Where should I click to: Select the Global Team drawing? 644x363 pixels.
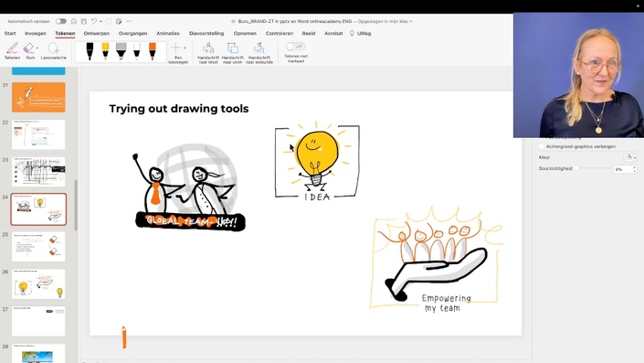pos(190,187)
